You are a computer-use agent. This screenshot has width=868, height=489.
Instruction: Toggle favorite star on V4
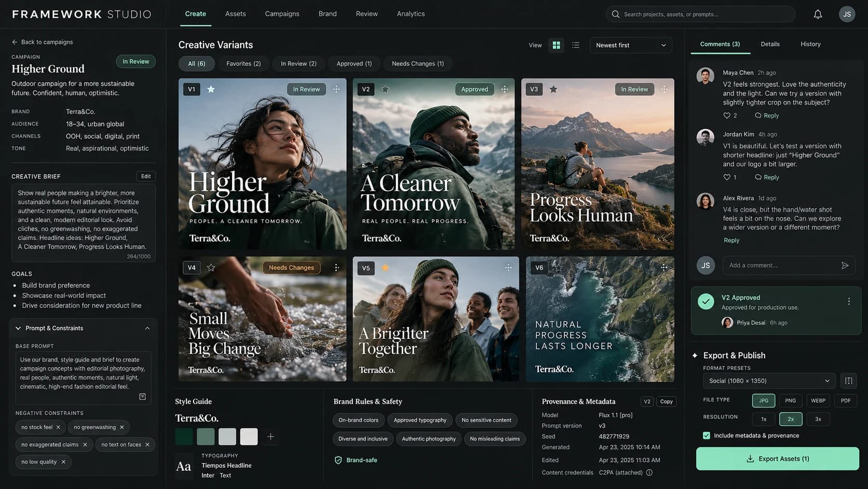(x=211, y=268)
